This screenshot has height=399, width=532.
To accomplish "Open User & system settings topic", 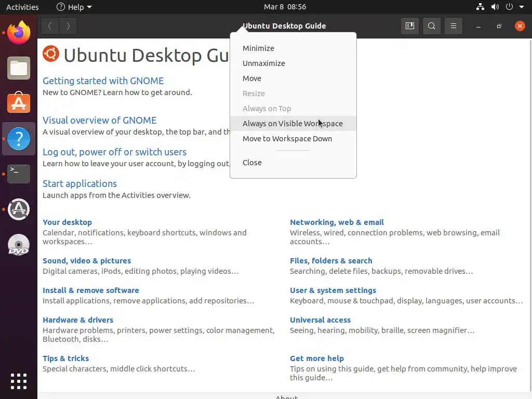I will pos(333,290).
